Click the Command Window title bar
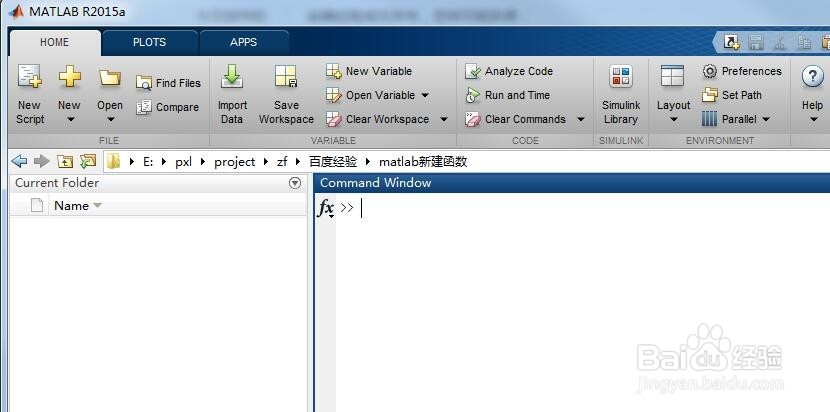The image size is (830, 412). tap(572, 183)
